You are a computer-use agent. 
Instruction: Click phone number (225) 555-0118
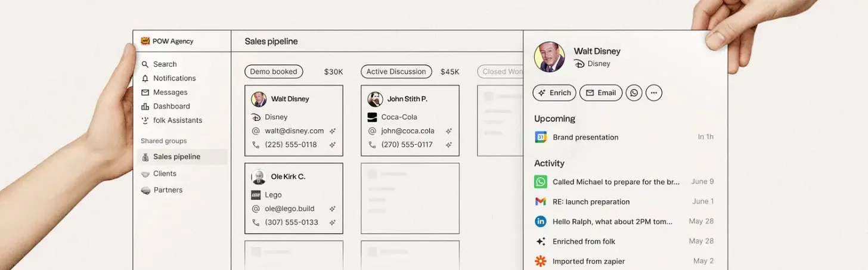[291, 145]
